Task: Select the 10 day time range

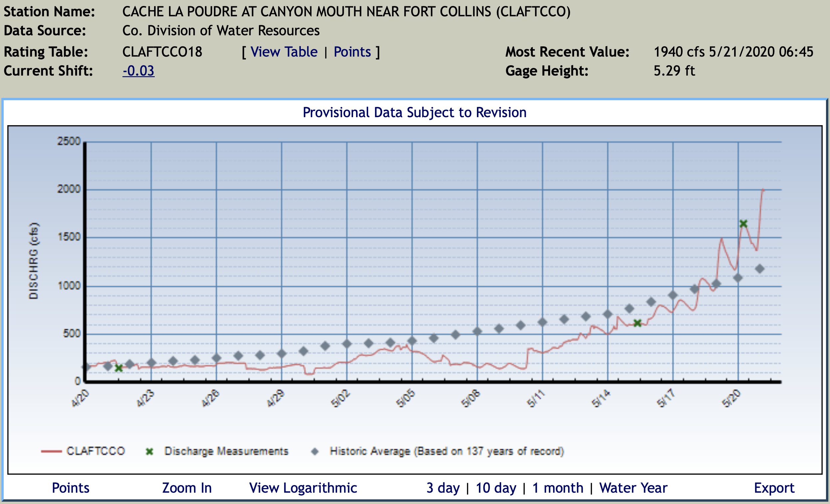Action: click(x=496, y=488)
